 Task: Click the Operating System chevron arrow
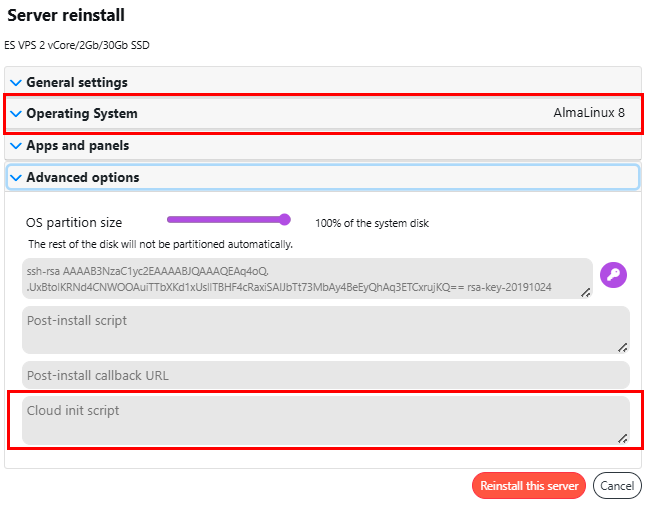(x=15, y=114)
